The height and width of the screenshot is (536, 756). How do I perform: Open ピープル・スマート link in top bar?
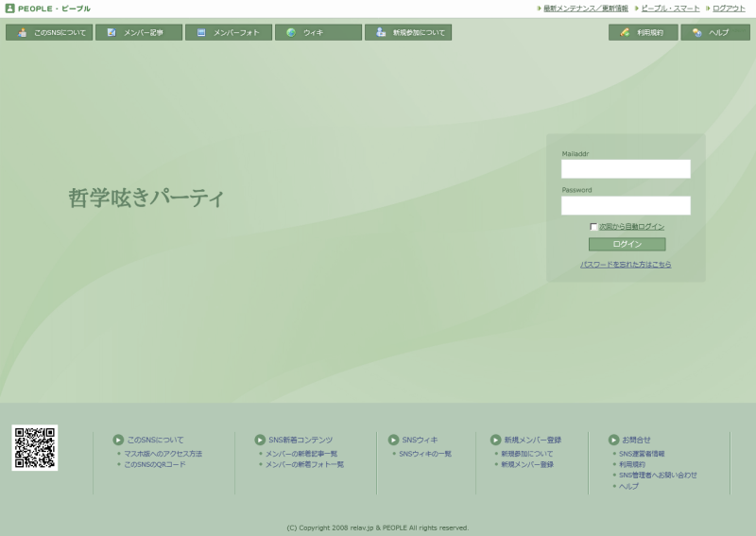pyautogui.click(x=670, y=9)
